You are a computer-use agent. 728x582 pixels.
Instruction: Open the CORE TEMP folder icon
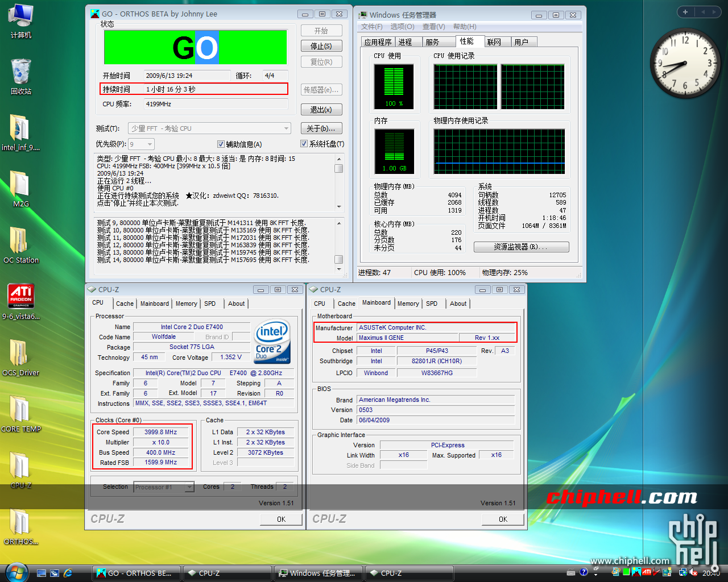pos(20,414)
